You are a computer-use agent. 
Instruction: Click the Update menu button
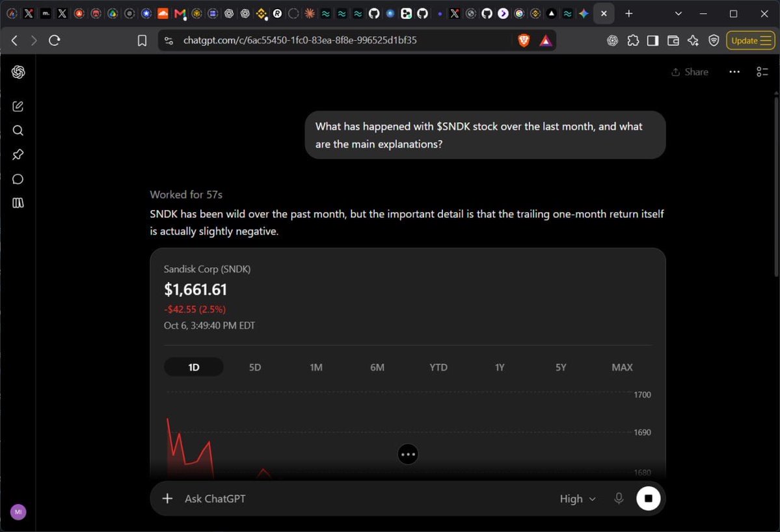(x=751, y=41)
